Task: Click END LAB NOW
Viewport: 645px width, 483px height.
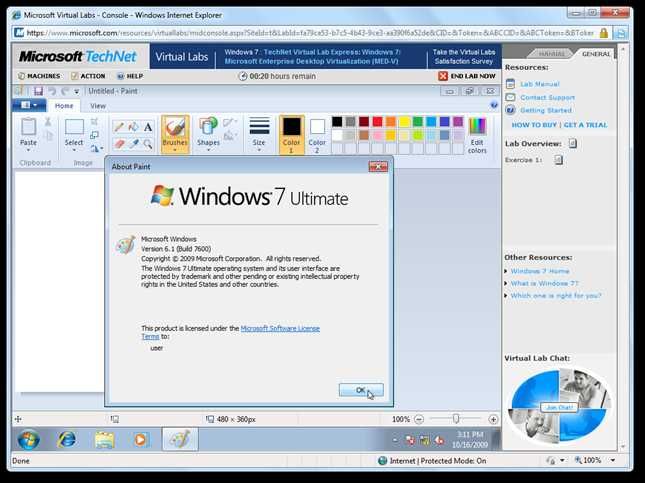Action: (467, 76)
